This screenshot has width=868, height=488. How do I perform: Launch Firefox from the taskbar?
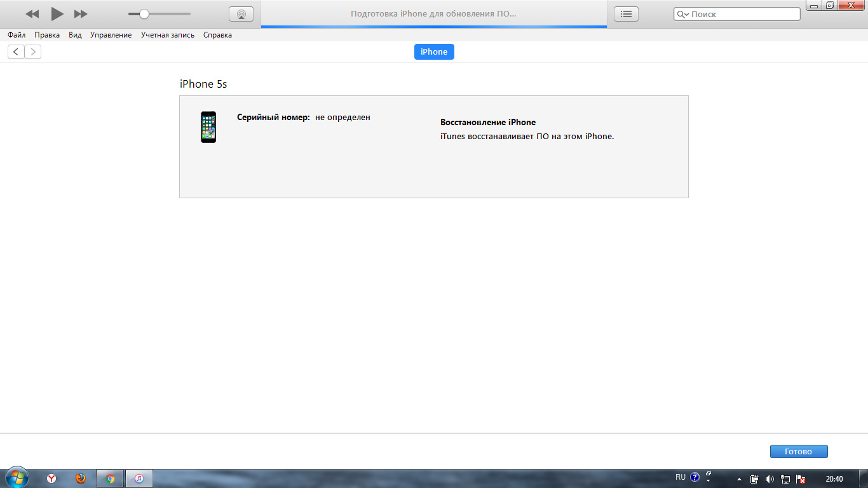point(81,478)
